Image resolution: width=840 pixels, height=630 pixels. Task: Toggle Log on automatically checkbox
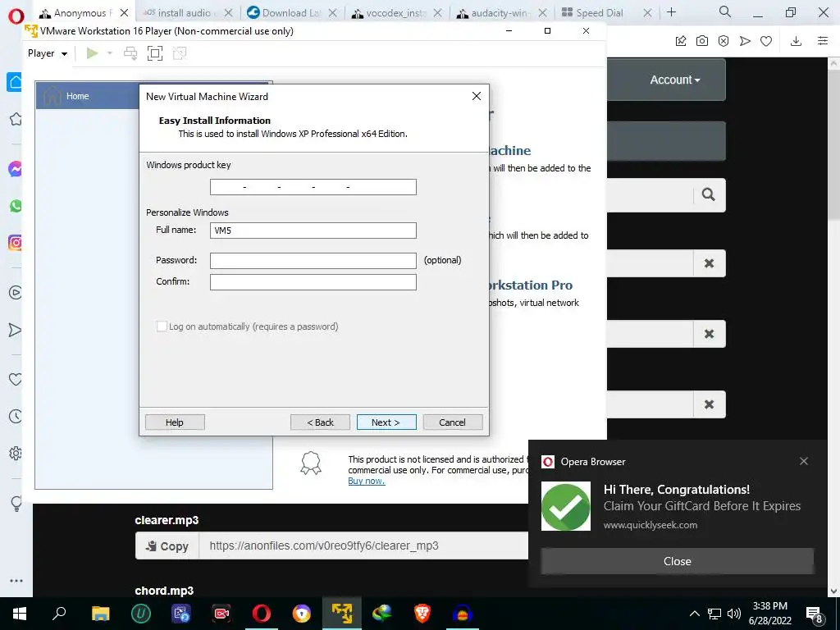(x=162, y=326)
